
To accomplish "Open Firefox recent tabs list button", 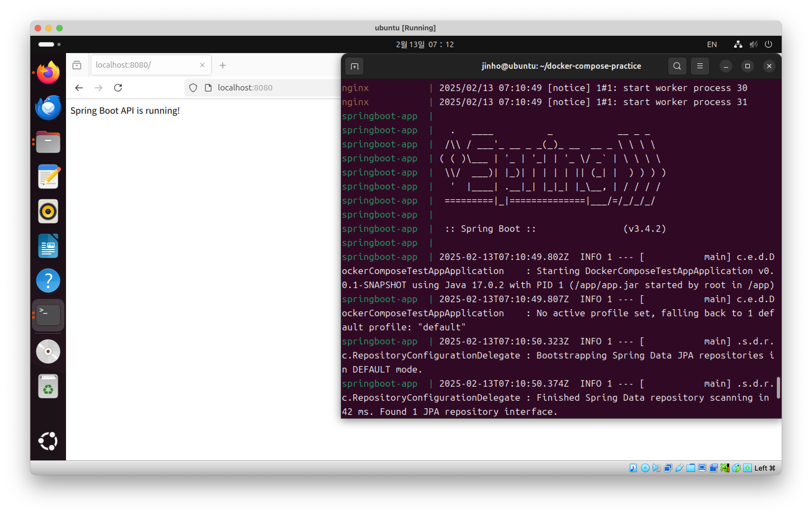I will 77,65.
